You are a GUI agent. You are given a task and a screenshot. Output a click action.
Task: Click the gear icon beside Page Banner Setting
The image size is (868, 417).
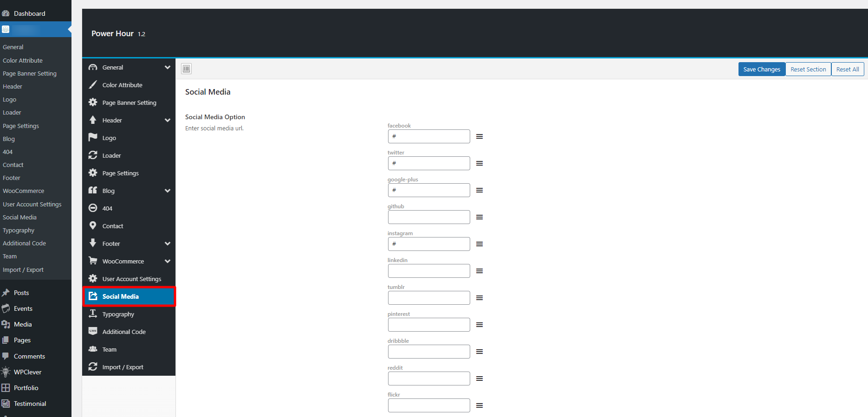[x=93, y=103]
